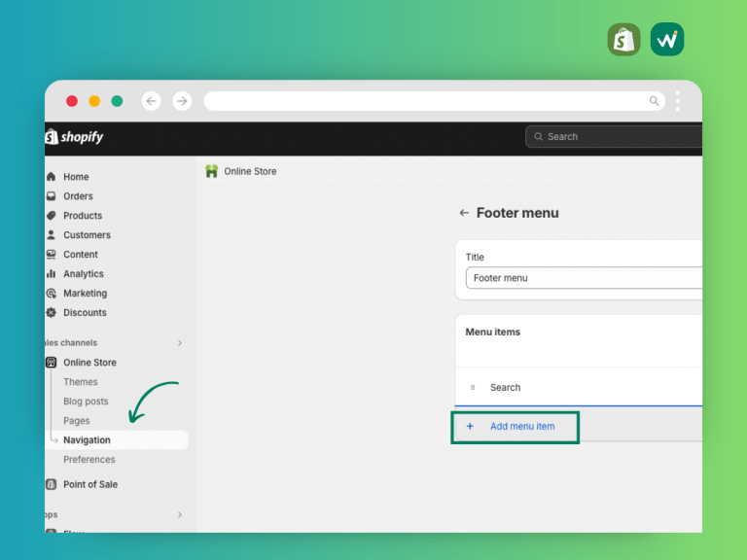The image size is (747, 560).
Task: Click the Online Store breadcrumb text
Action: [250, 171]
